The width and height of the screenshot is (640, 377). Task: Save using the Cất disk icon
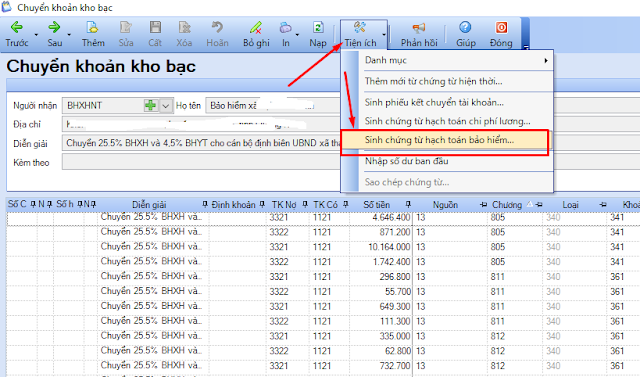coord(155,34)
